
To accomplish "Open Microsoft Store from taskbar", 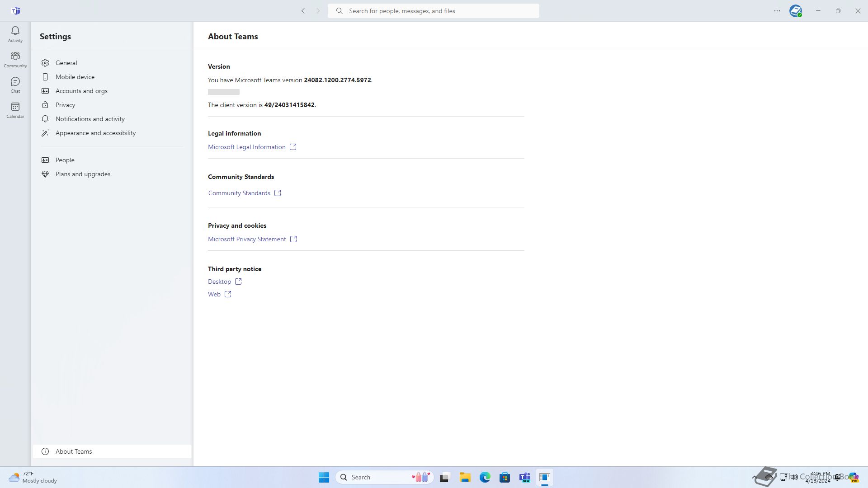I will [x=505, y=477].
